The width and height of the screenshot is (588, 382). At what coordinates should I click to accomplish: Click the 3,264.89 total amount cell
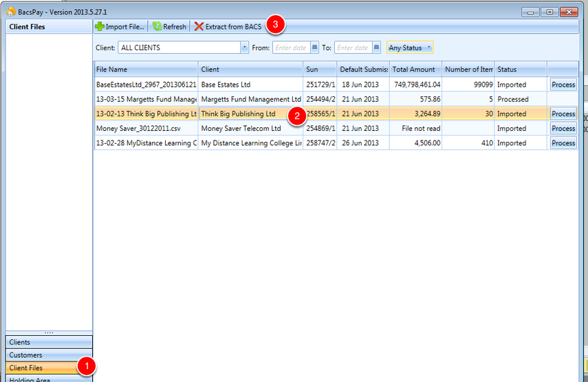pos(415,114)
